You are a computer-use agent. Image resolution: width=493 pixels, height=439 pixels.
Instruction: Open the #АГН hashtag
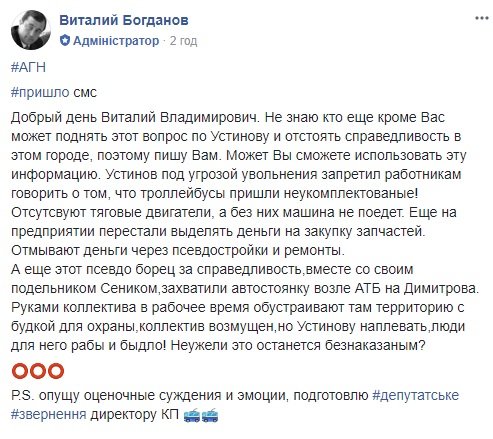point(28,67)
